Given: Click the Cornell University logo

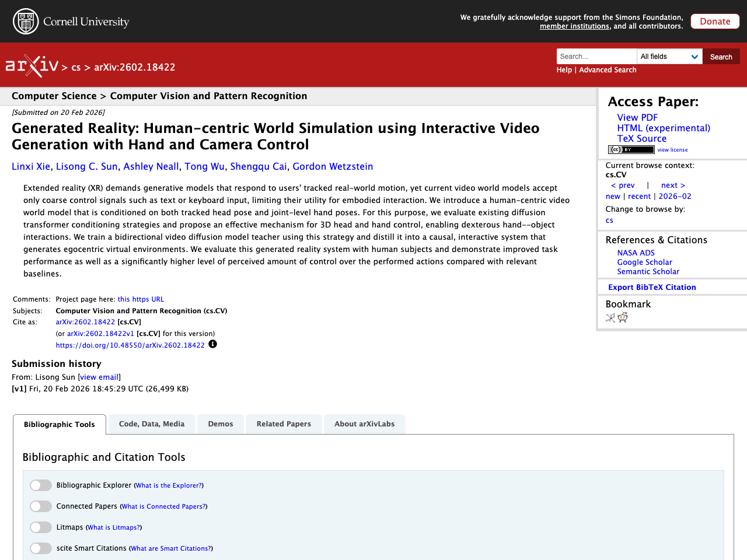Looking at the screenshot, I should coord(71,21).
